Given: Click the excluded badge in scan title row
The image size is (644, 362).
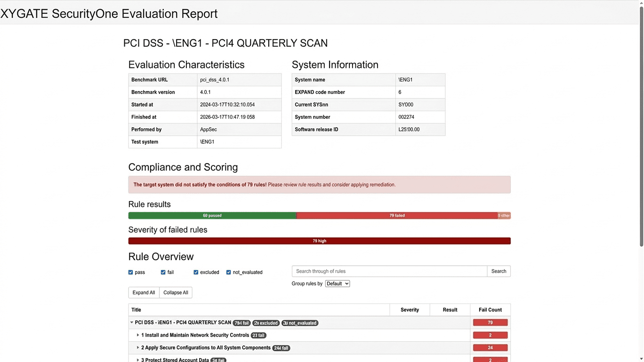Looking at the screenshot, I should point(266,323).
